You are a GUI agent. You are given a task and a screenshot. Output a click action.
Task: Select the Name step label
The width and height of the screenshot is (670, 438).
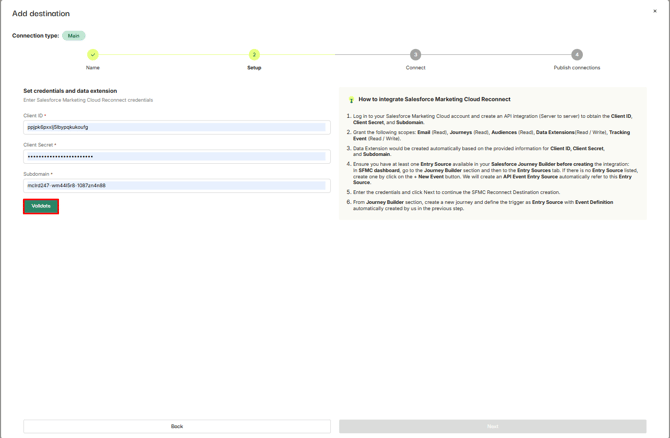(x=93, y=68)
